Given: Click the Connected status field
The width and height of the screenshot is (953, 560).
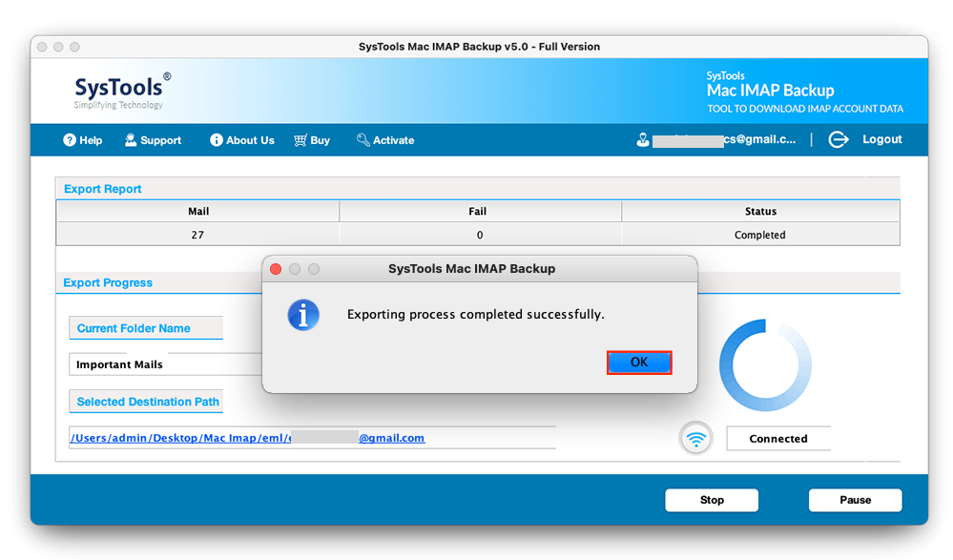Looking at the screenshot, I should coord(778,439).
